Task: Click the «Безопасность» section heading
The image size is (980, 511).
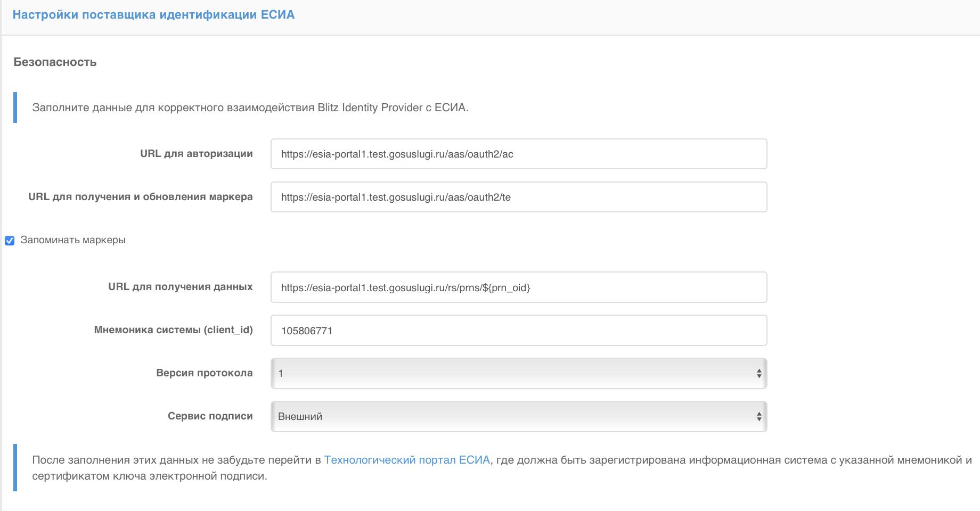Action: pos(55,62)
